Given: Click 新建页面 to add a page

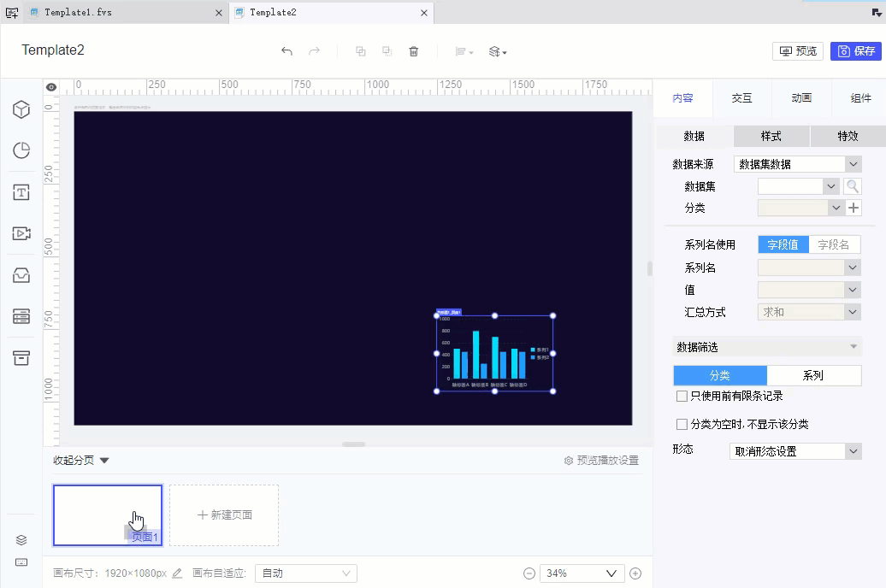Looking at the screenshot, I should click(x=224, y=515).
